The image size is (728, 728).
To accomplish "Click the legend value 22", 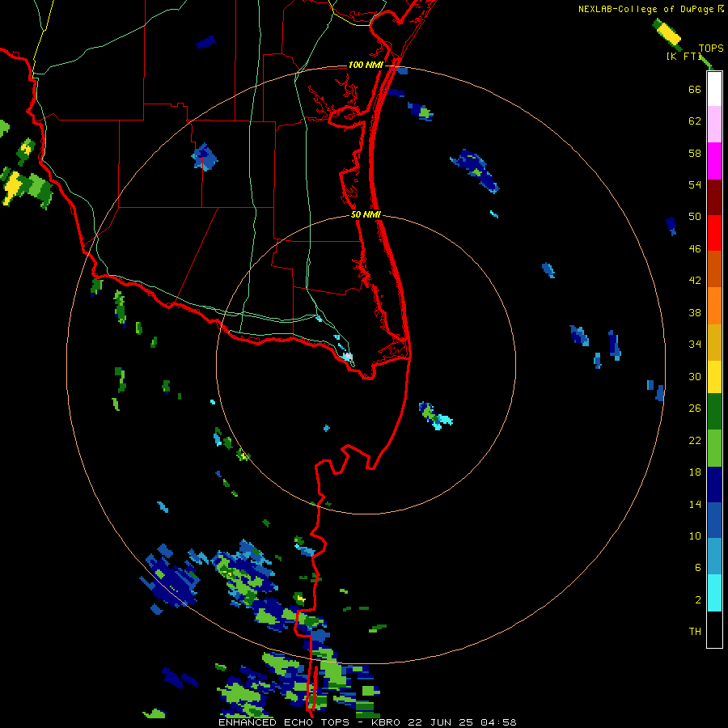I will [x=695, y=441].
